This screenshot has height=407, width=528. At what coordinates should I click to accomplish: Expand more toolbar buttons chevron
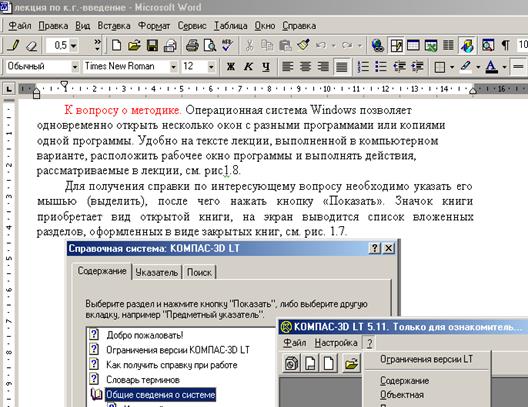pyautogui.click(x=97, y=45)
